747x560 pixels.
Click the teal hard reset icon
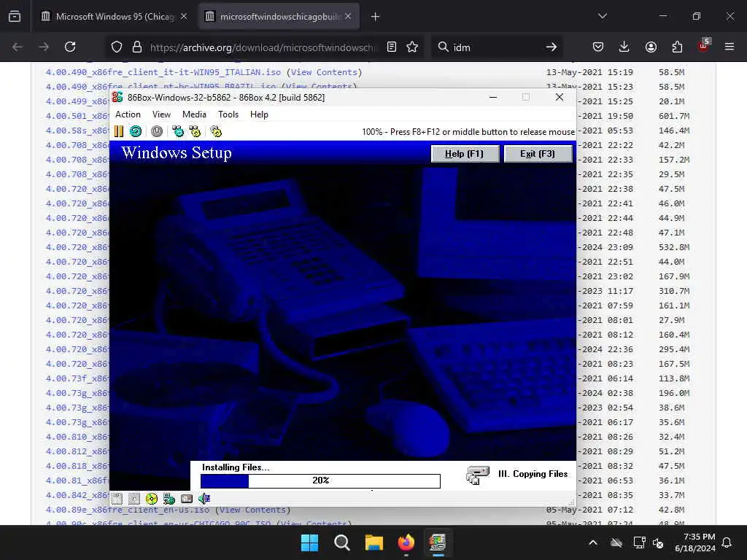[136, 131]
